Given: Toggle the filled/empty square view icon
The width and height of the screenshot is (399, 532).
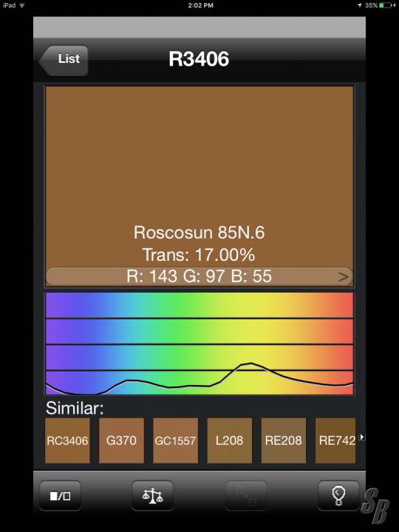Looking at the screenshot, I should tap(61, 496).
